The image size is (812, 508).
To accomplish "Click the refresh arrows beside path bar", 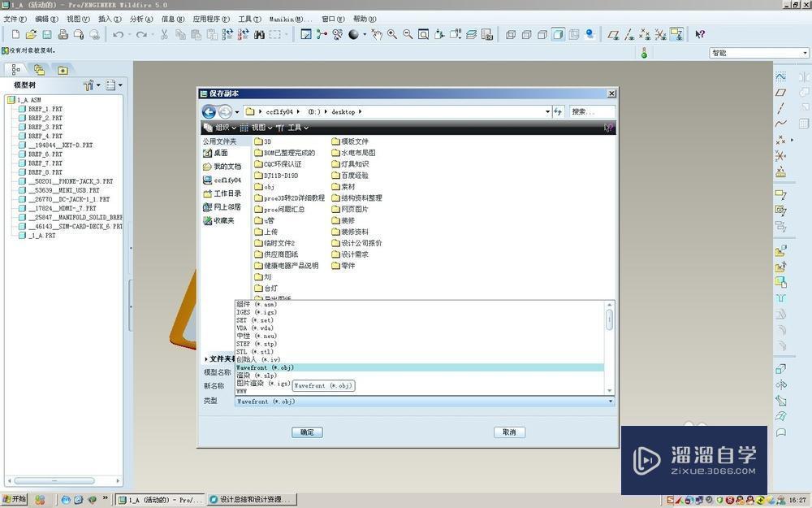I will pos(558,111).
